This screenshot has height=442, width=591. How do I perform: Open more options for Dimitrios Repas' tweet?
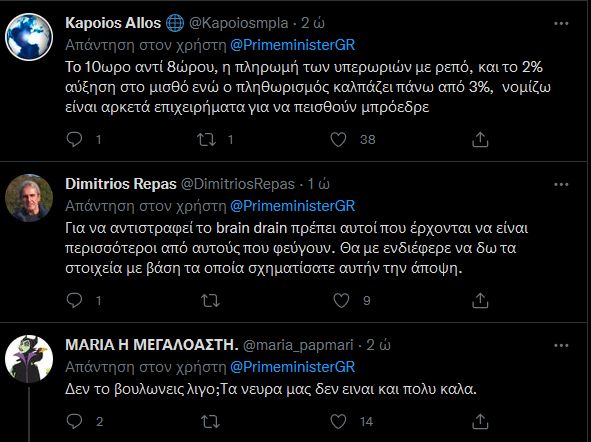(561, 184)
